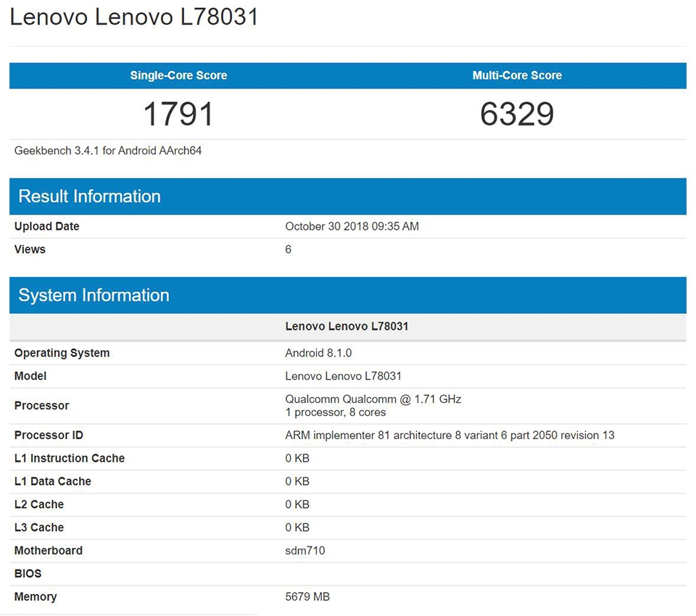Click the date 'October 30 2018 09:35 AM'
This screenshot has height=616, width=696.
point(352,226)
